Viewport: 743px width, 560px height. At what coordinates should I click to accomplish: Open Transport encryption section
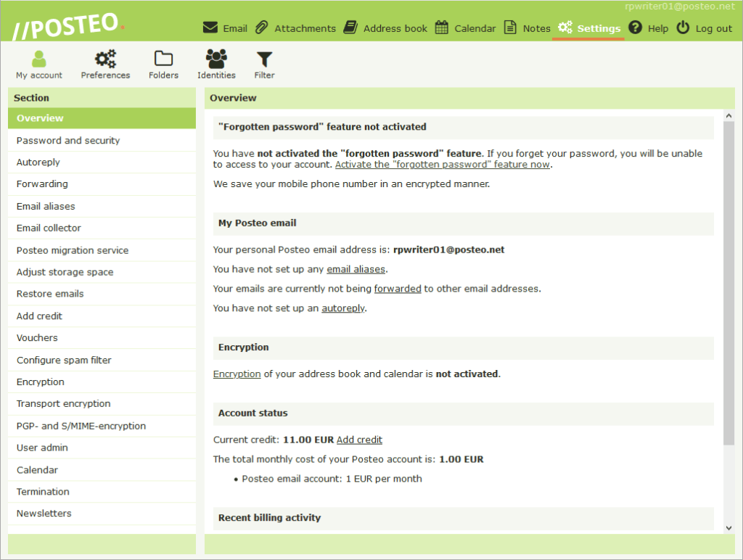pyautogui.click(x=102, y=403)
